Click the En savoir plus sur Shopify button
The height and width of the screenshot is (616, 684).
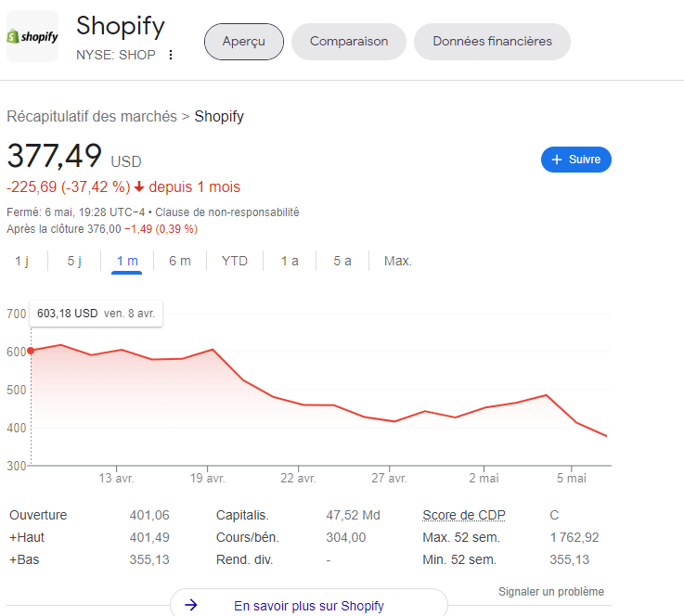coord(308,606)
